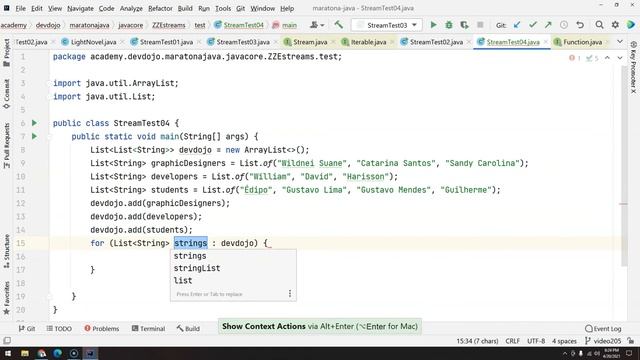Click the colorful plugin icon at toolbar end

point(631,25)
